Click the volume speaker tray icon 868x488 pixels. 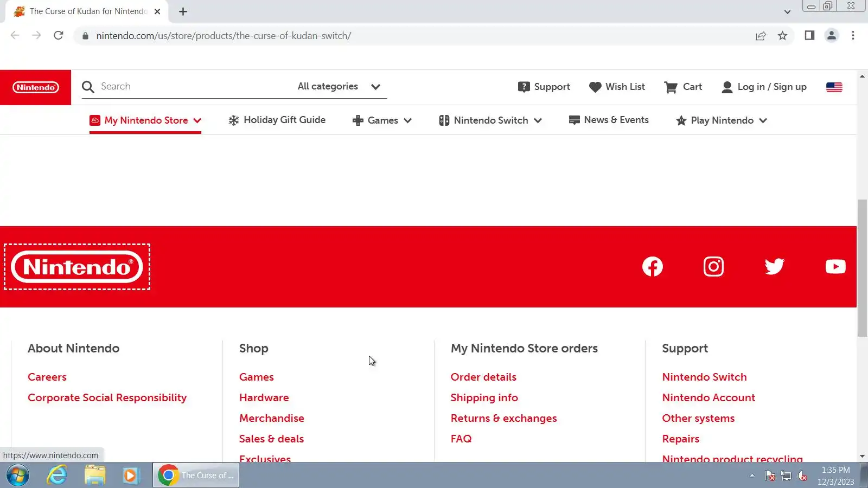tap(802, 476)
